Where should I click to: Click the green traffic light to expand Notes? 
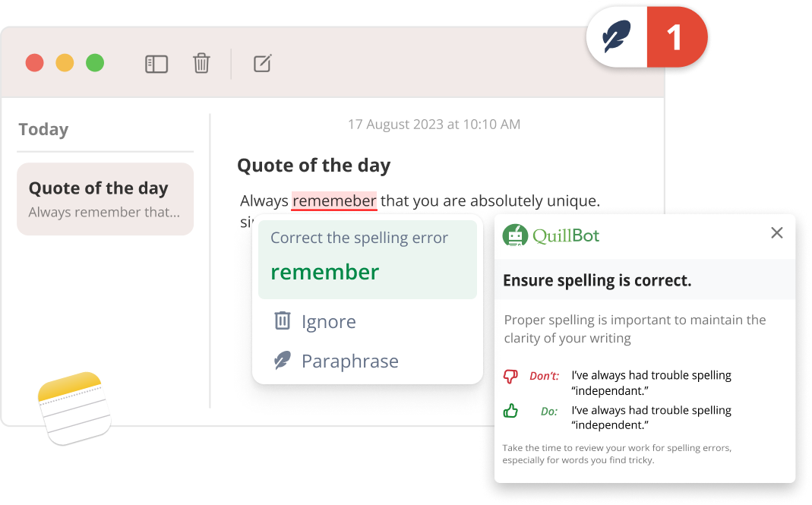pos(95,62)
